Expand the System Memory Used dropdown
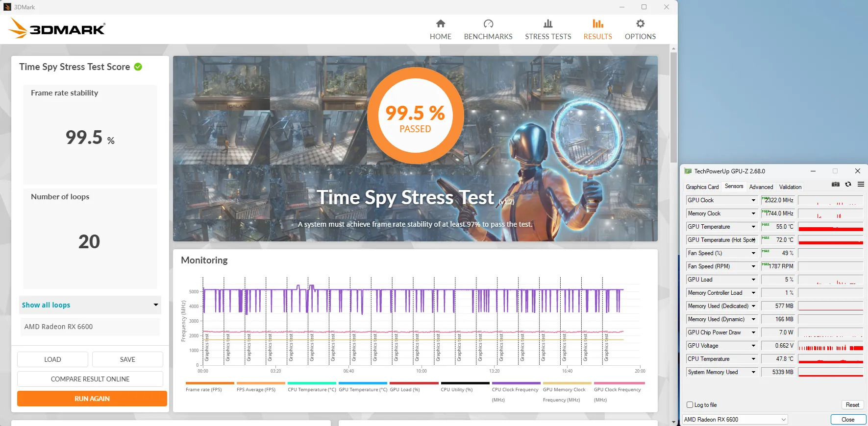The width and height of the screenshot is (868, 426). tap(753, 372)
